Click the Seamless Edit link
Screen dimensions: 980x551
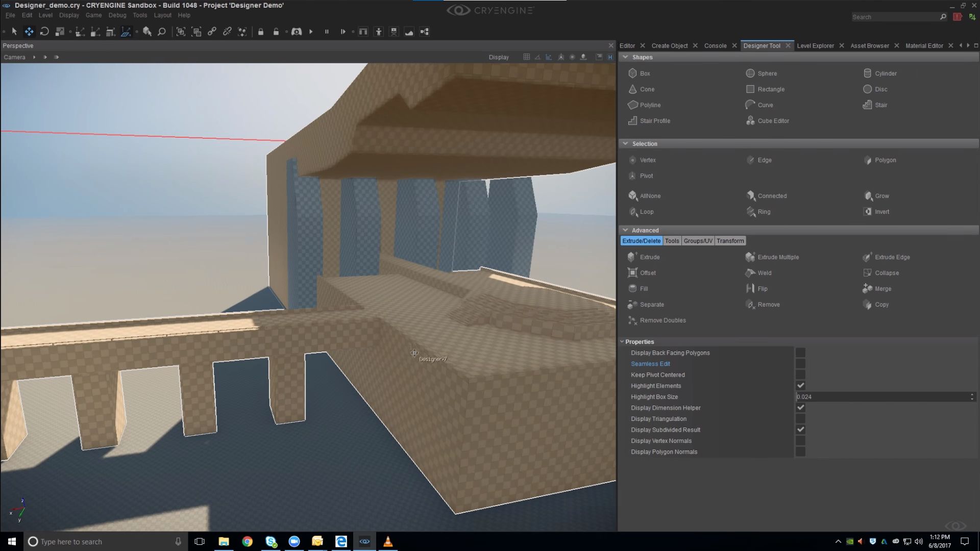tap(650, 363)
